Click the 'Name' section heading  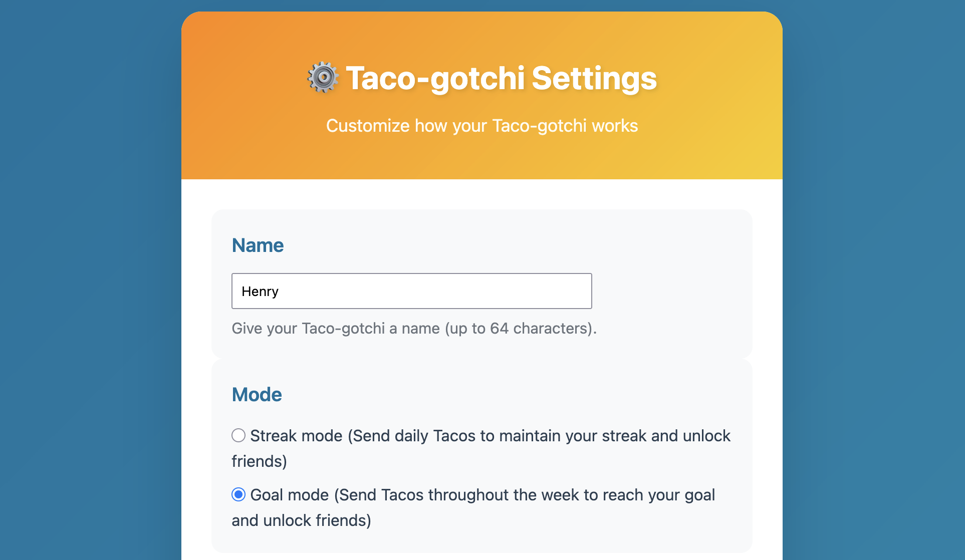258,245
